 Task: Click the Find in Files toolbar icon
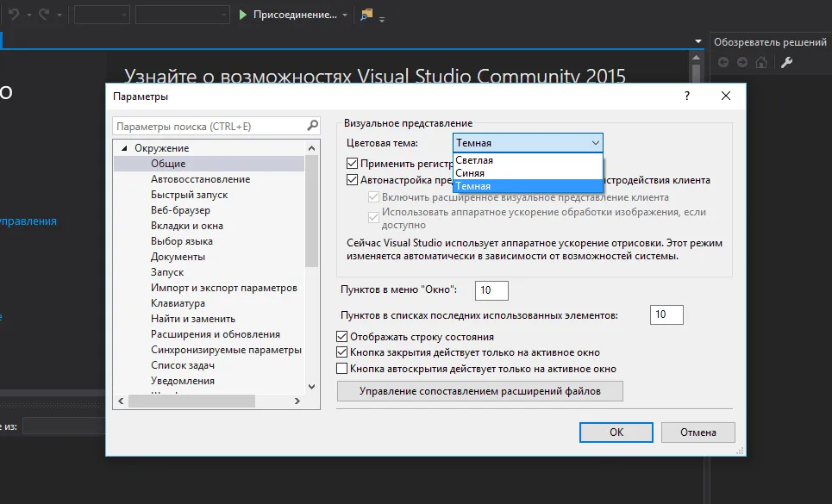click(x=366, y=15)
